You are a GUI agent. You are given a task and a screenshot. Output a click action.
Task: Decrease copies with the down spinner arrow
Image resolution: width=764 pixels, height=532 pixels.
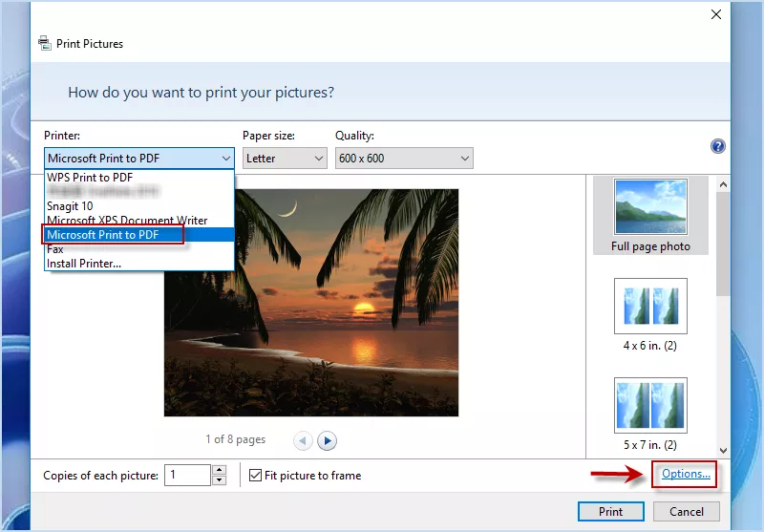point(220,479)
